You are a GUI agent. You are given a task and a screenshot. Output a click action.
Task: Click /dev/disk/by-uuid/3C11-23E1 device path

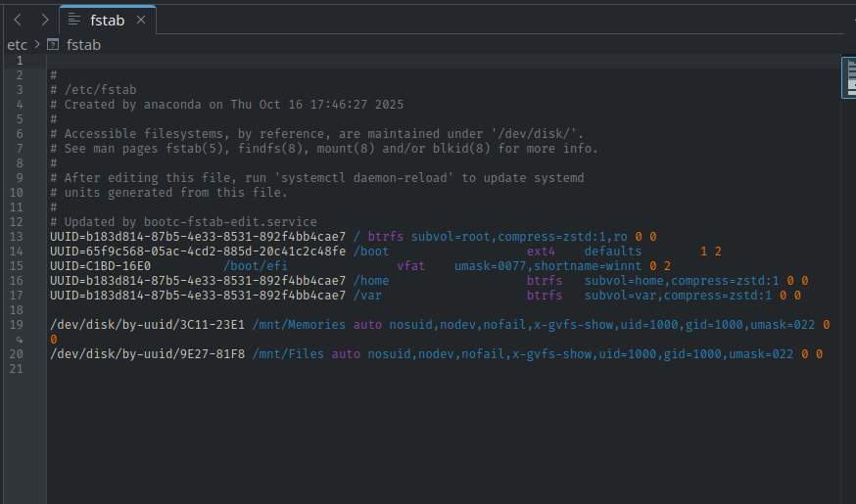pyautogui.click(x=147, y=325)
